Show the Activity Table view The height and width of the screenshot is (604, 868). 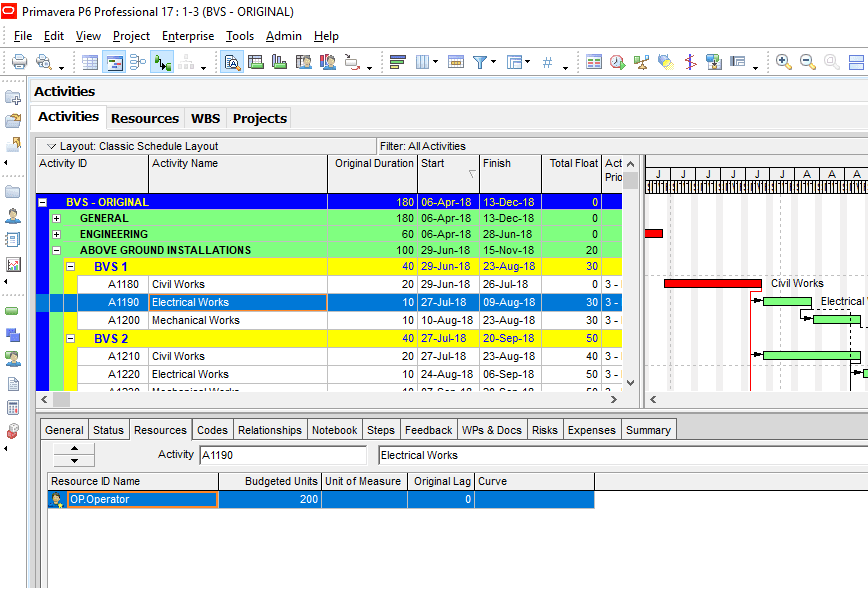(90, 62)
